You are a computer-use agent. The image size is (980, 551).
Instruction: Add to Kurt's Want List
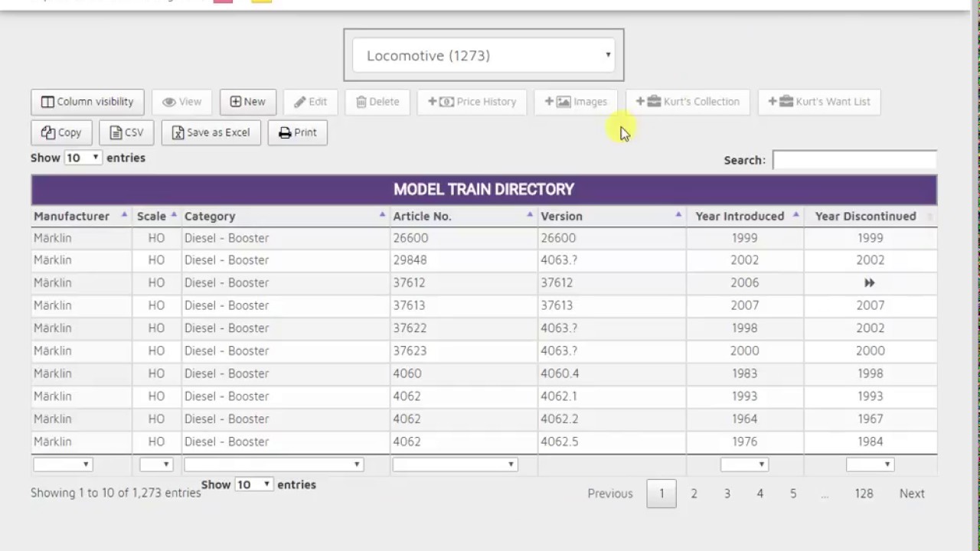pos(819,102)
